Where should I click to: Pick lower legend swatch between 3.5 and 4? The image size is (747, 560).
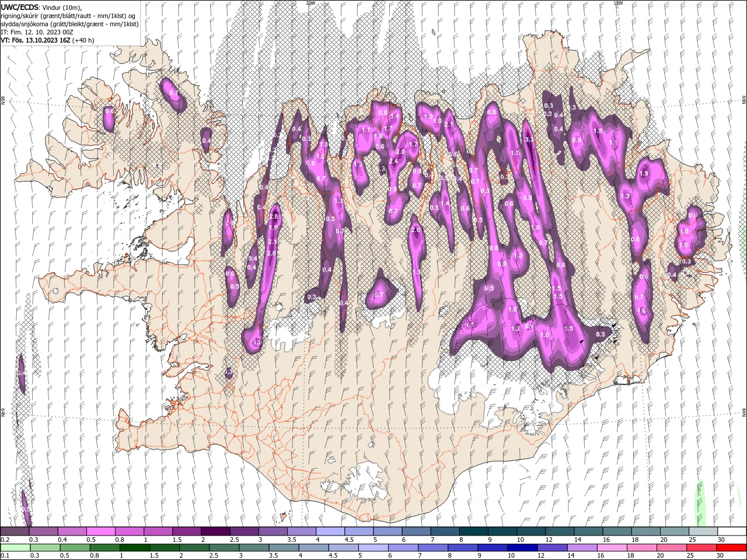point(283,547)
